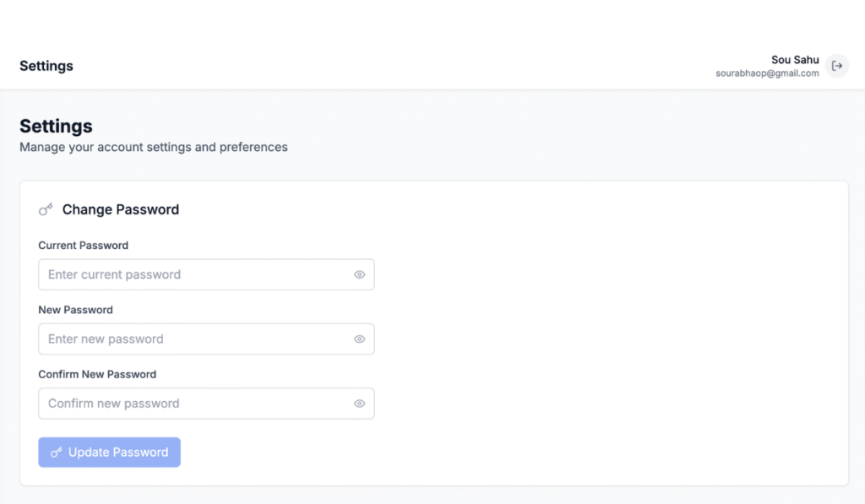Click the Sou Sahu user name

(794, 60)
